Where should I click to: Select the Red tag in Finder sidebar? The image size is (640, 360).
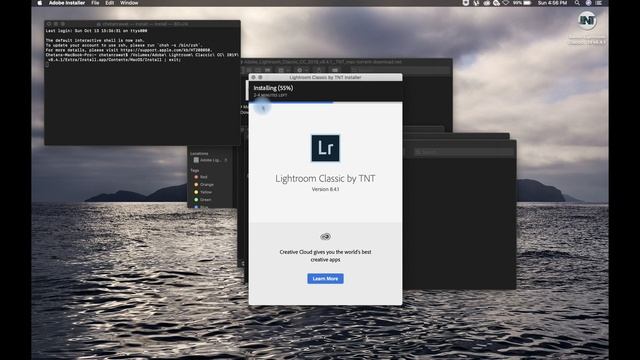coord(203,177)
